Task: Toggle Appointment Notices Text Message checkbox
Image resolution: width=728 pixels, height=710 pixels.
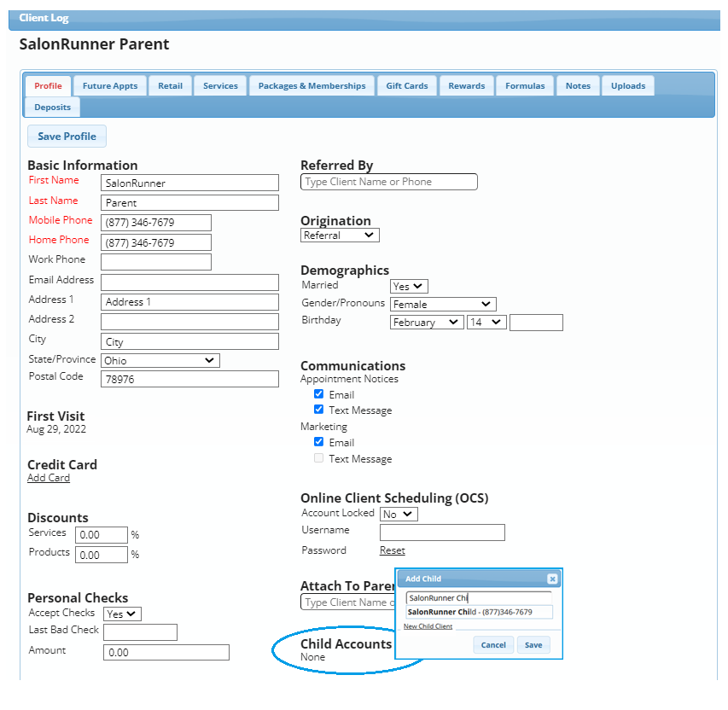Action: [x=318, y=409]
